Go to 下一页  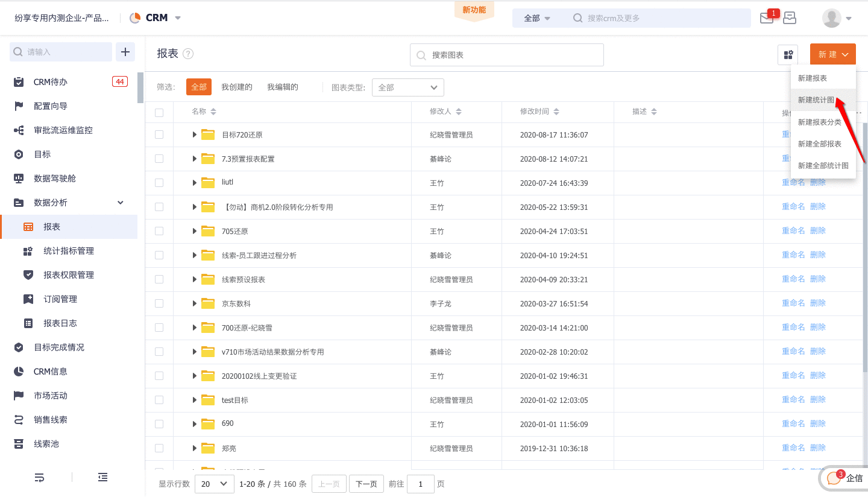pyautogui.click(x=366, y=484)
